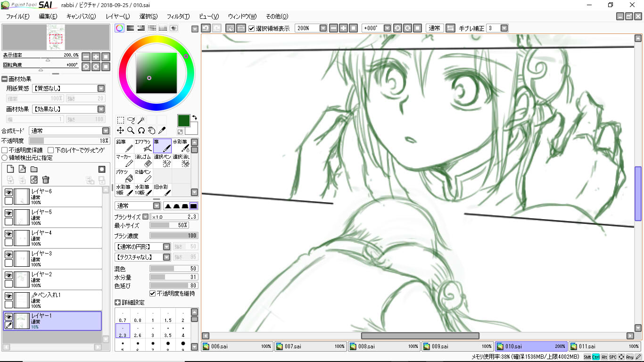Open the フィルタ(T) menu
The width and height of the screenshot is (644, 362).
click(x=178, y=16)
